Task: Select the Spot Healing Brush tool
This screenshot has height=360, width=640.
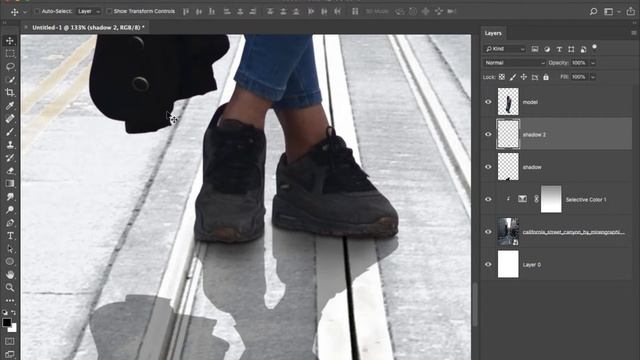Action: [10, 119]
